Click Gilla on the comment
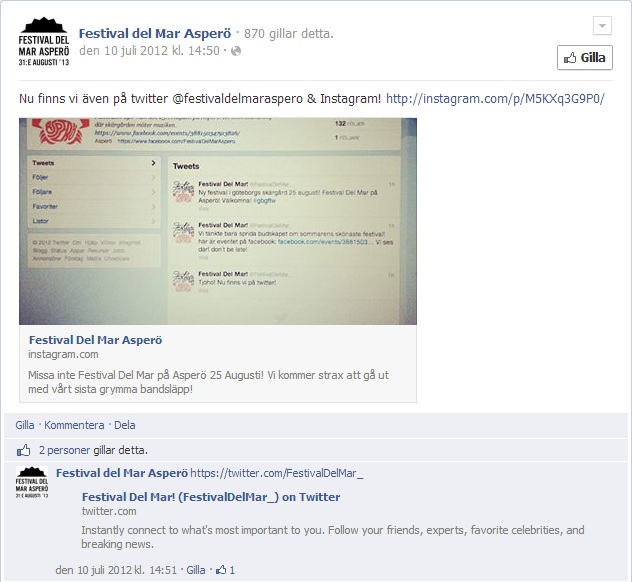This screenshot has width=632, height=582. 196,570
